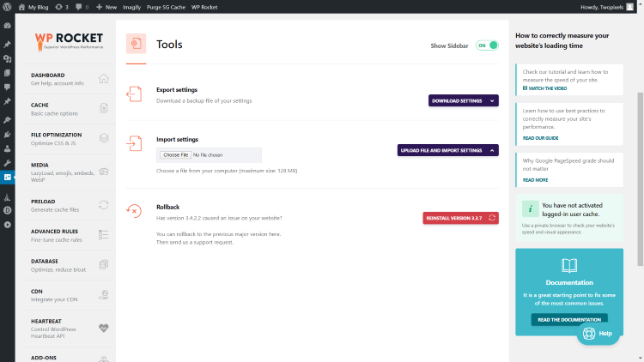Click Upload File and Import Settings
Screen dimensions: 644x362
[447, 150]
